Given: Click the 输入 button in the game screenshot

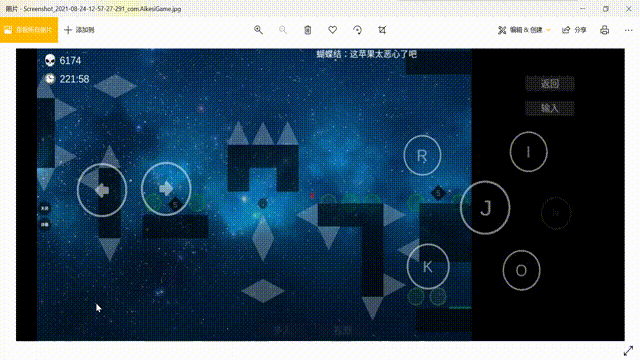Looking at the screenshot, I should [549, 108].
